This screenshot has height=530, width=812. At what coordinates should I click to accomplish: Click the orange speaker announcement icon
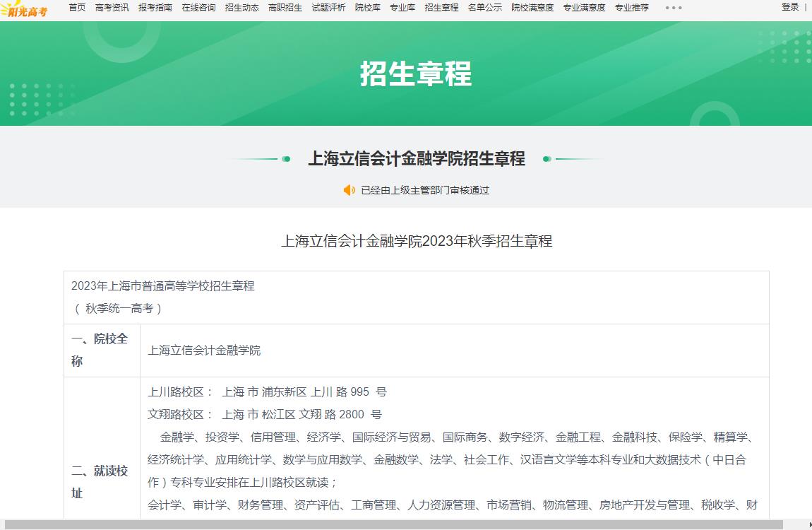point(349,190)
